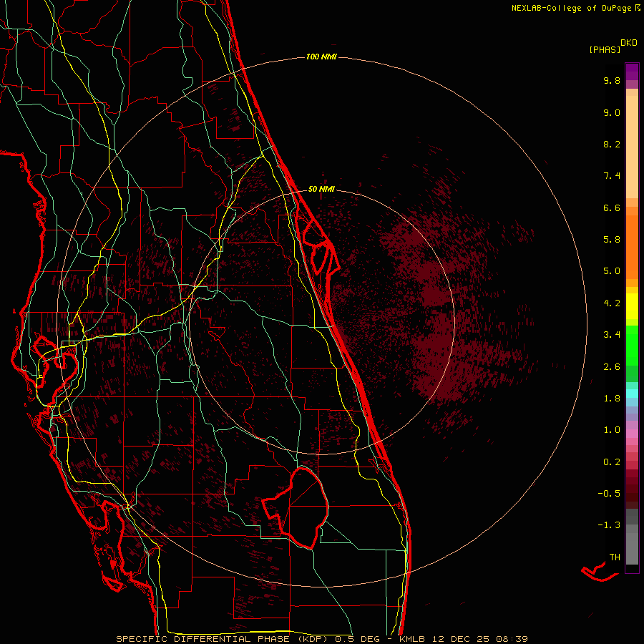Pick the purple segment at the color bar top
The image size is (644, 644).
tap(632, 72)
